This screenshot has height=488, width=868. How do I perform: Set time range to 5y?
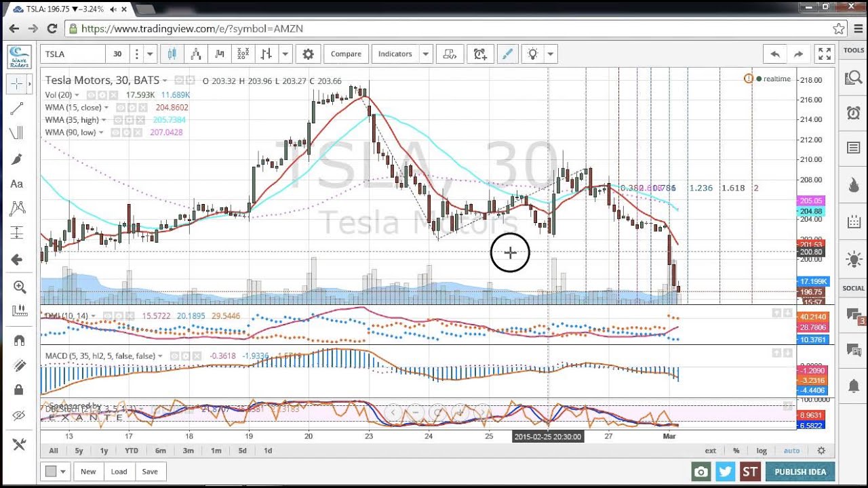tap(79, 451)
